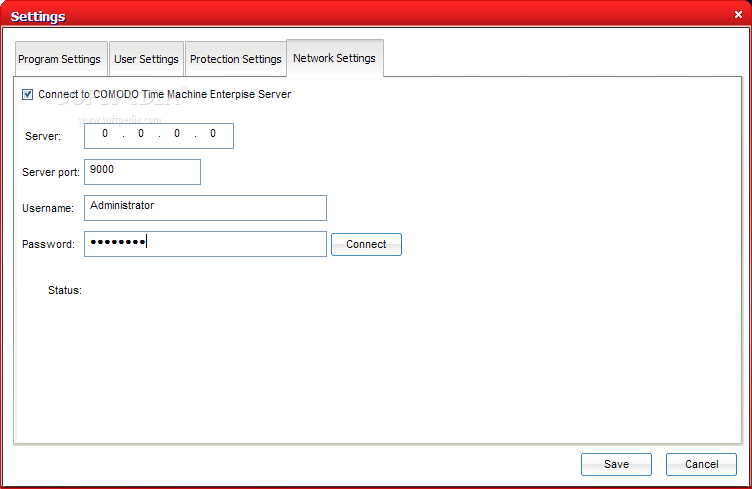The image size is (752, 489).
Task: Click the Password: label
Action: click(x=48, y=244)
